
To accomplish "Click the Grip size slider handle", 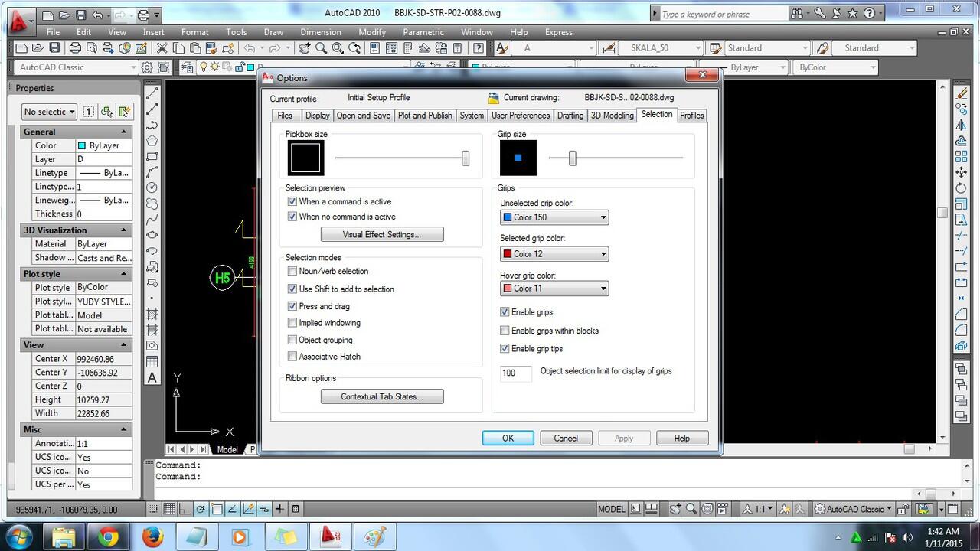I will coord(572,158).
